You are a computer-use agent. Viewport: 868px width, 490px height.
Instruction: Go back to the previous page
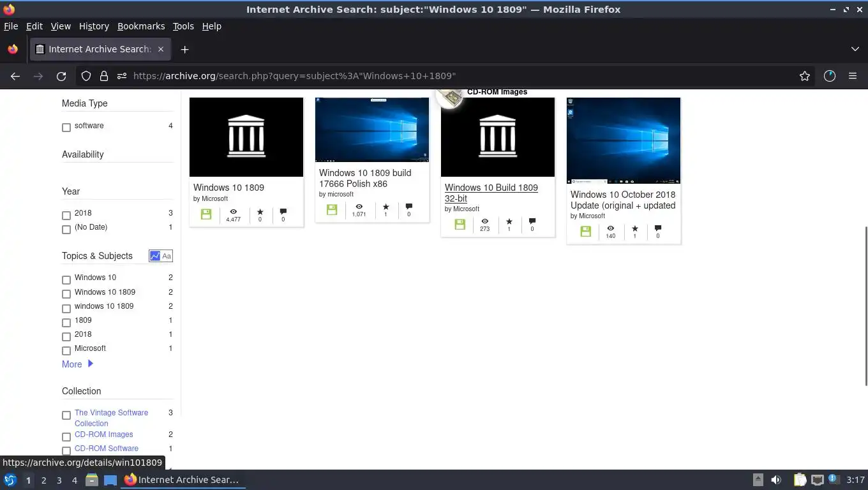[x=15, y=76]
